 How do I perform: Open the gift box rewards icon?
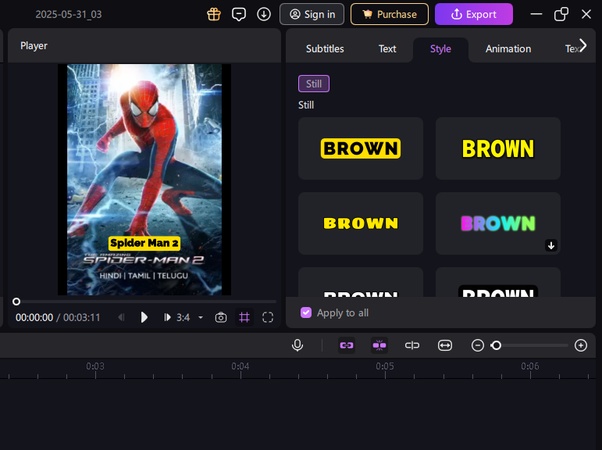click(214, 15)
